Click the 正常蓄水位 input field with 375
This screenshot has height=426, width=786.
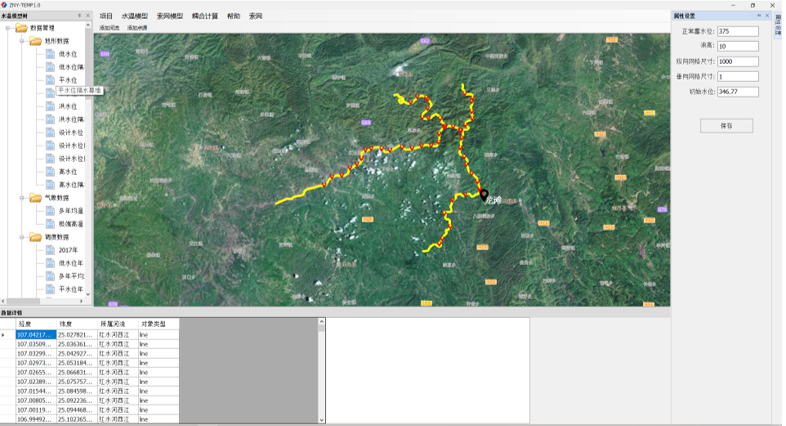point(737,31)
